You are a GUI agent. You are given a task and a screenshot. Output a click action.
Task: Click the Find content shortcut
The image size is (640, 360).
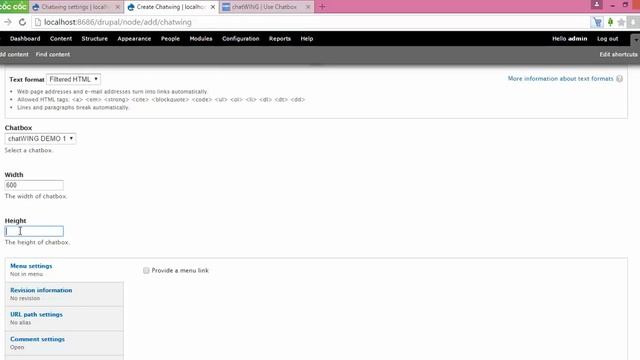tap(53, 54)
